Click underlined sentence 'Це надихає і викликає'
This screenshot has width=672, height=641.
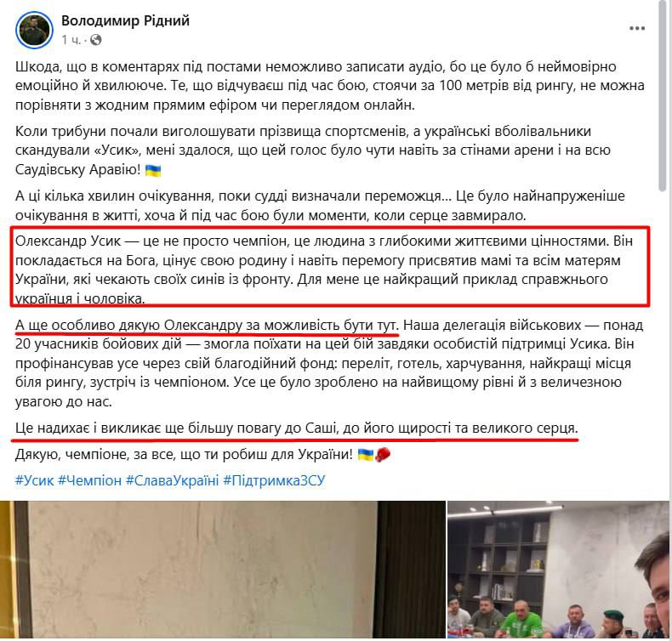297,428
